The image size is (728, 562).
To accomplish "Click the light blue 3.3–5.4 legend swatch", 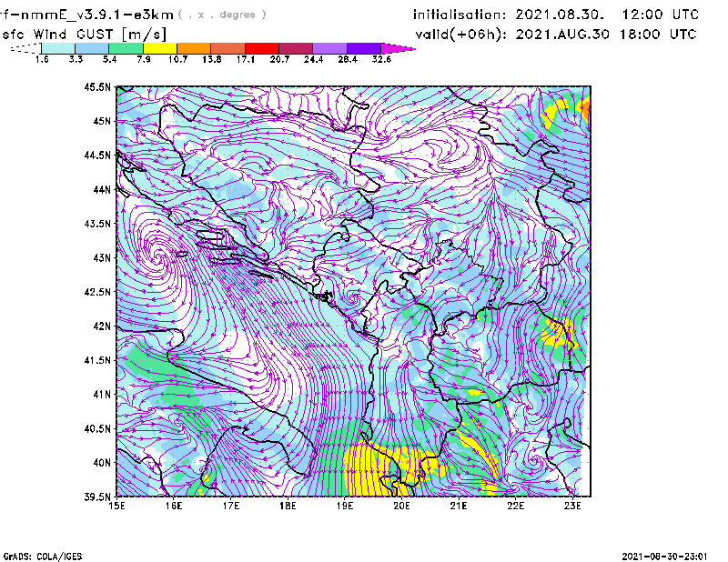I will tap(92, 48).
